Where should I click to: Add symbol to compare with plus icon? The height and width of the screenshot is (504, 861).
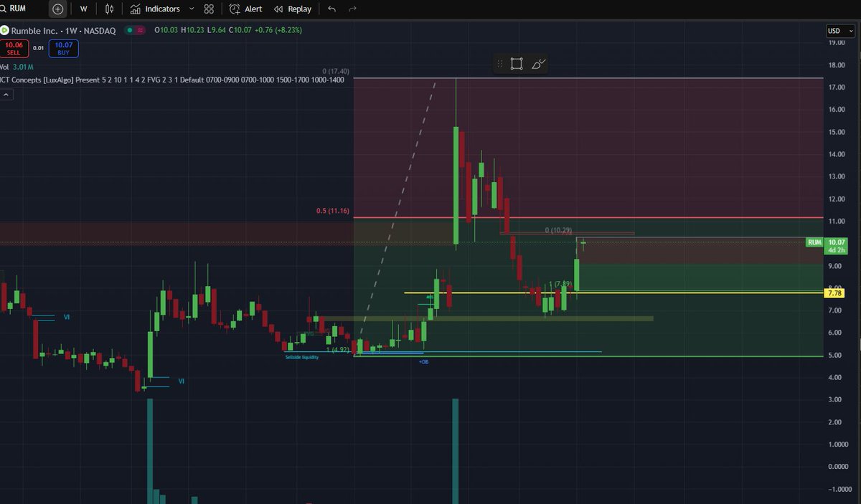58,9
